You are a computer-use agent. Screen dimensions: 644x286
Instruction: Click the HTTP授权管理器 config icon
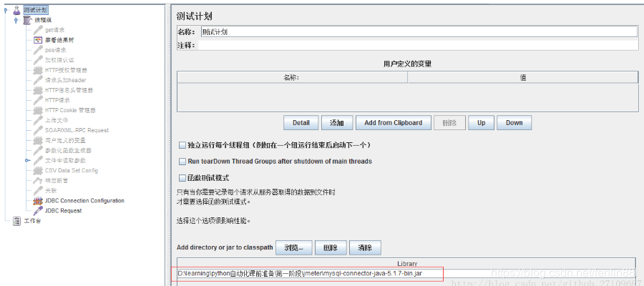38,70
